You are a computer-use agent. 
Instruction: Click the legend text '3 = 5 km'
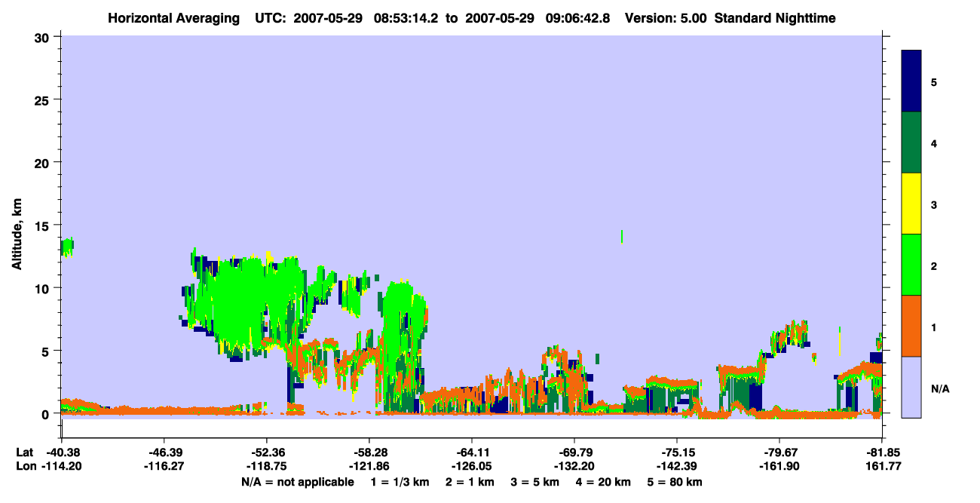(x=536, y=482)
